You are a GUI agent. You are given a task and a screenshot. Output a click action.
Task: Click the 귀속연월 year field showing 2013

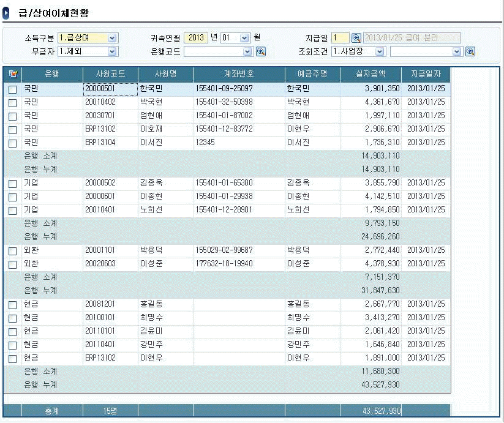point(196,38)
